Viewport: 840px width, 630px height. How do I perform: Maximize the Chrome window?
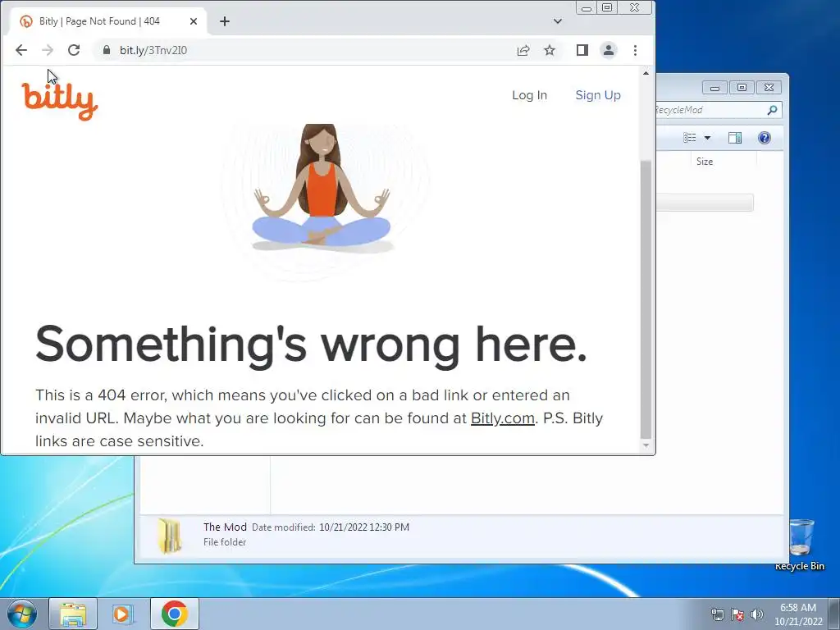[607, 7]
